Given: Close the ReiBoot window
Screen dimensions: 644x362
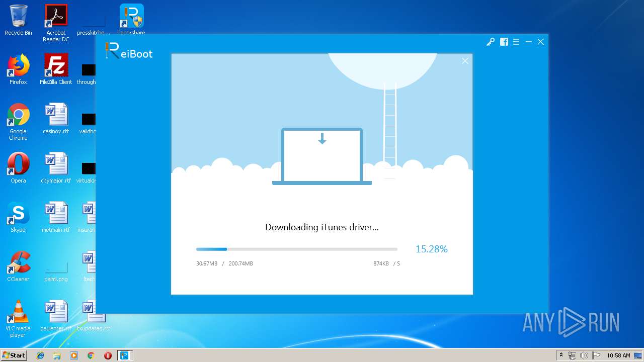Looking at the screenshot, I should [x=541, y=42].
